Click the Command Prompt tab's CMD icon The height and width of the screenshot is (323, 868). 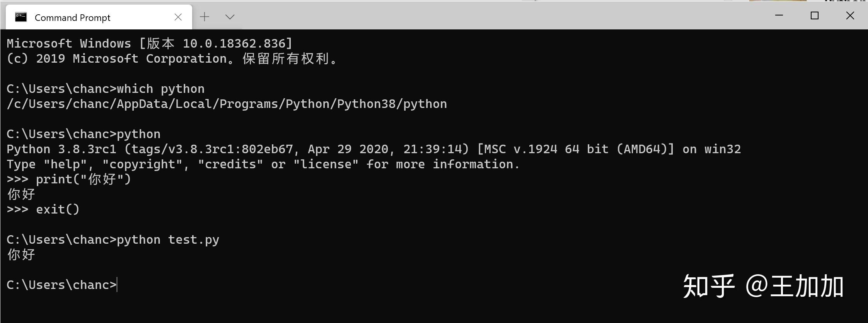pos(20,17)
